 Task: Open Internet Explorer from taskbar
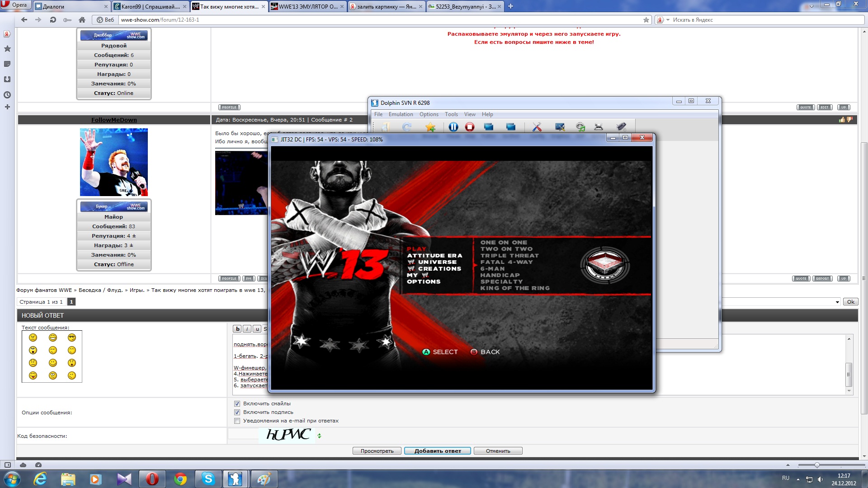tap(40, 479)
